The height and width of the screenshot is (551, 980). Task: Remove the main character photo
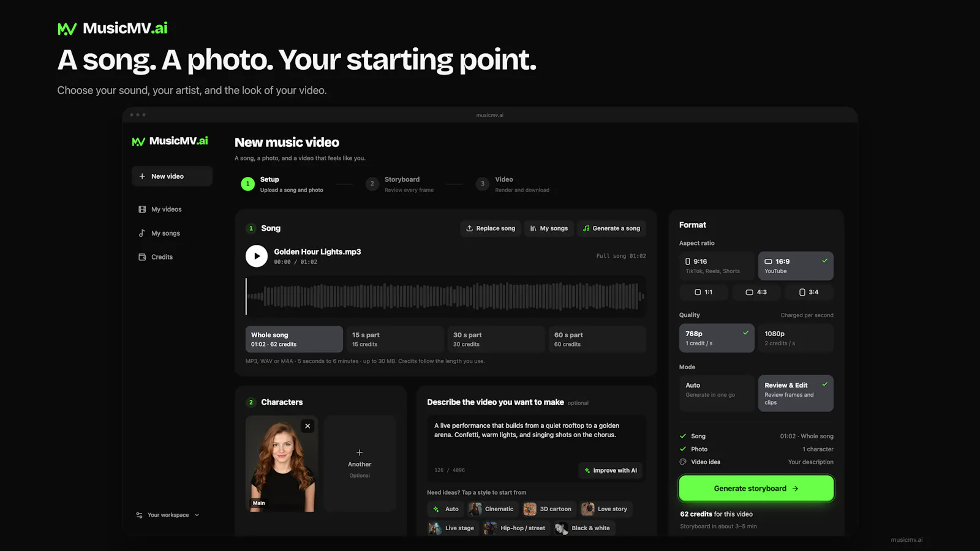pyautogui.click(x=307, y=426)
